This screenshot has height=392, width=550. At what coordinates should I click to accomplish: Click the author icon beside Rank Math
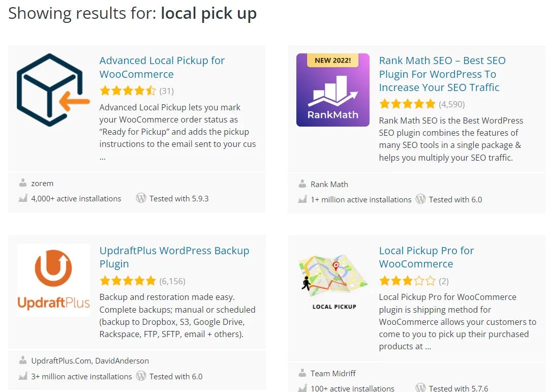click(x=302, y=184)
